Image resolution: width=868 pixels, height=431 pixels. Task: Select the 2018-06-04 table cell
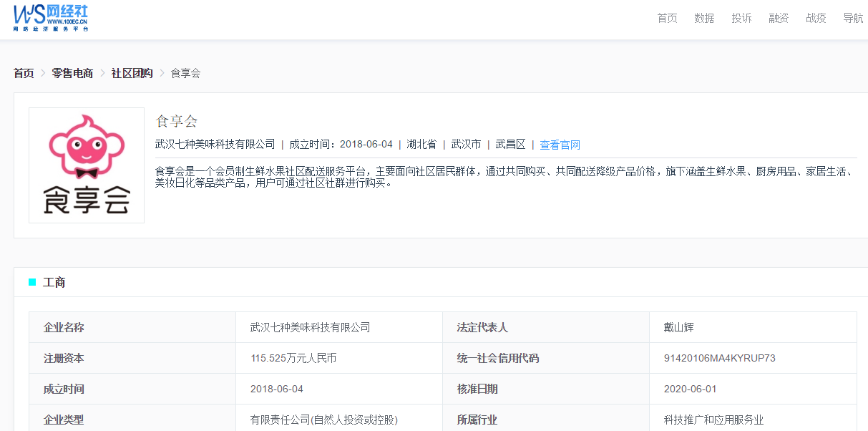pos(277,389)
